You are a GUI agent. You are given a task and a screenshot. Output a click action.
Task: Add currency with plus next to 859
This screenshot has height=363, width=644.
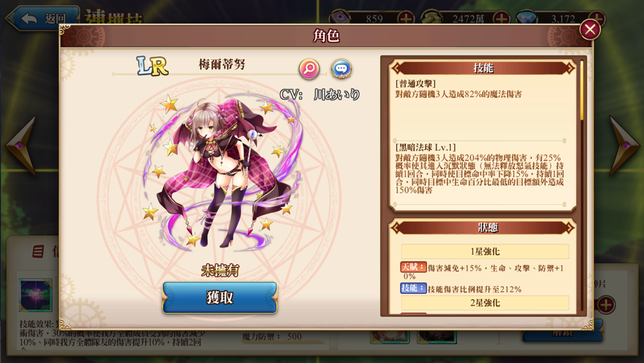pyautogui.click(x=405, y=19)
